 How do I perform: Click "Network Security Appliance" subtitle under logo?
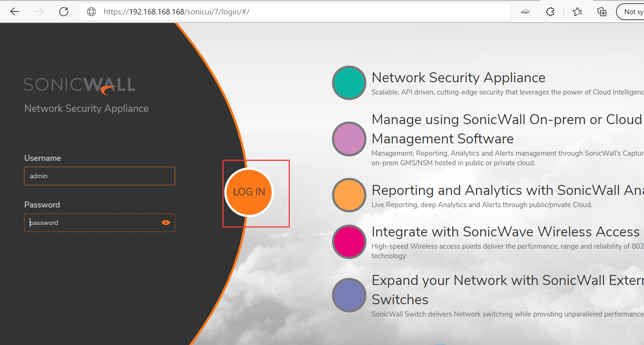coord(86,109)
